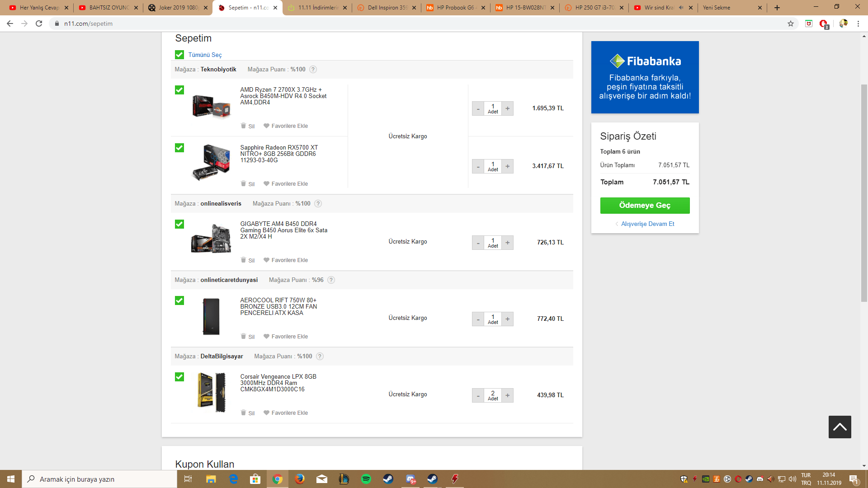868x488 pixels.
Task: Click help icon beside onlineticaretdunyasi rating
Action: pyautogui.click(x=331, y=280)
